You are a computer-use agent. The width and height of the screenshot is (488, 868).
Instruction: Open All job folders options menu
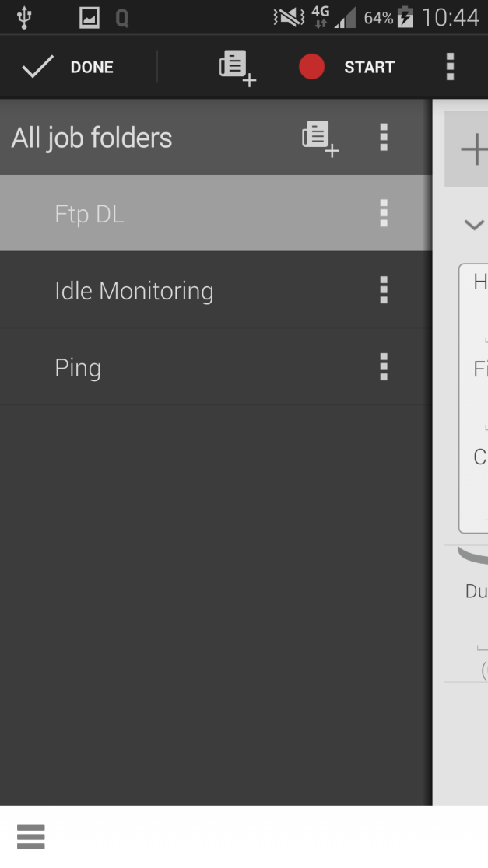click(x=383, y=138)
